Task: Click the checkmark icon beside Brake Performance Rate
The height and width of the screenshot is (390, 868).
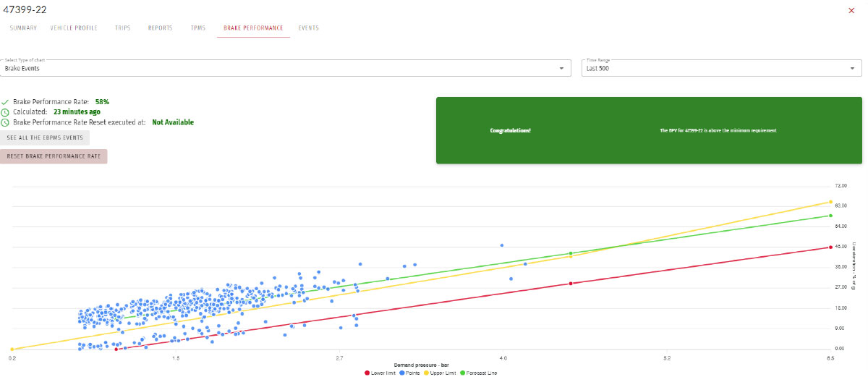Action: pyautogui.click(x=5, y=102)
